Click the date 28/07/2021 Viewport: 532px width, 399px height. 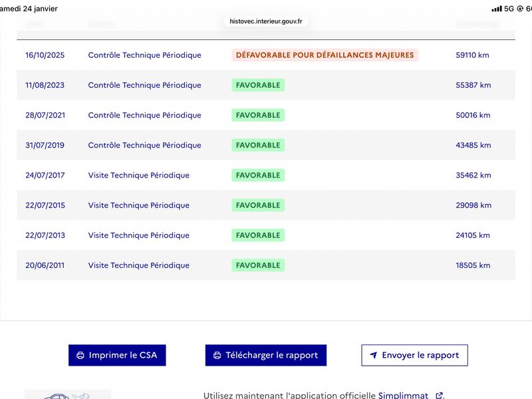[45, 115]
